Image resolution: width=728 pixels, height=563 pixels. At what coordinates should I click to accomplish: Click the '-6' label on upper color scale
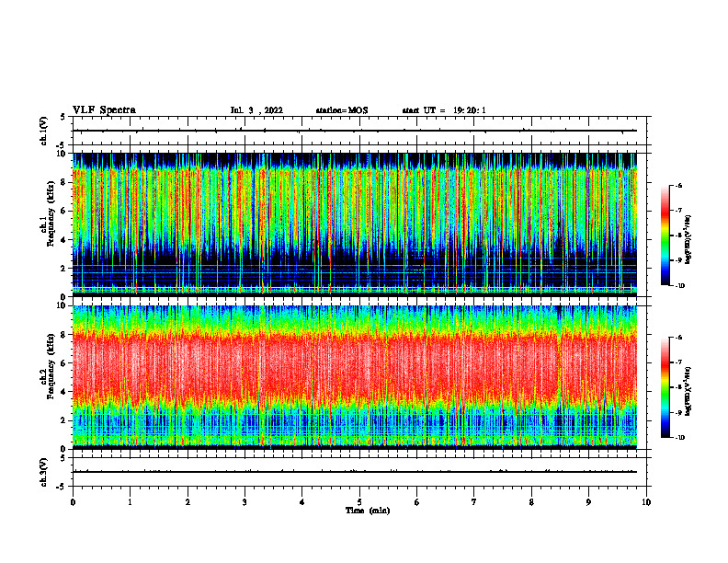[678, 185]
